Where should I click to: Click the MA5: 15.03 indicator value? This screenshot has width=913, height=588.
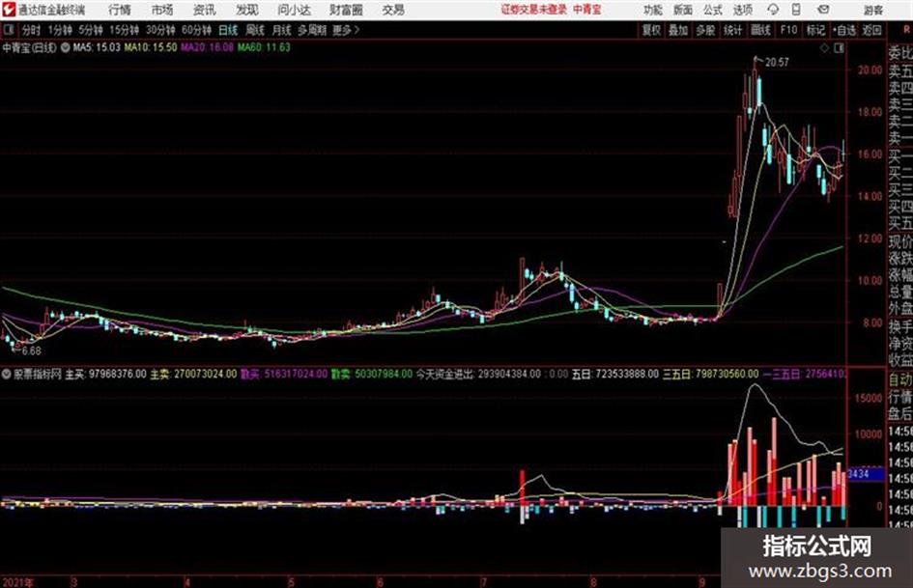coord(97,47)
